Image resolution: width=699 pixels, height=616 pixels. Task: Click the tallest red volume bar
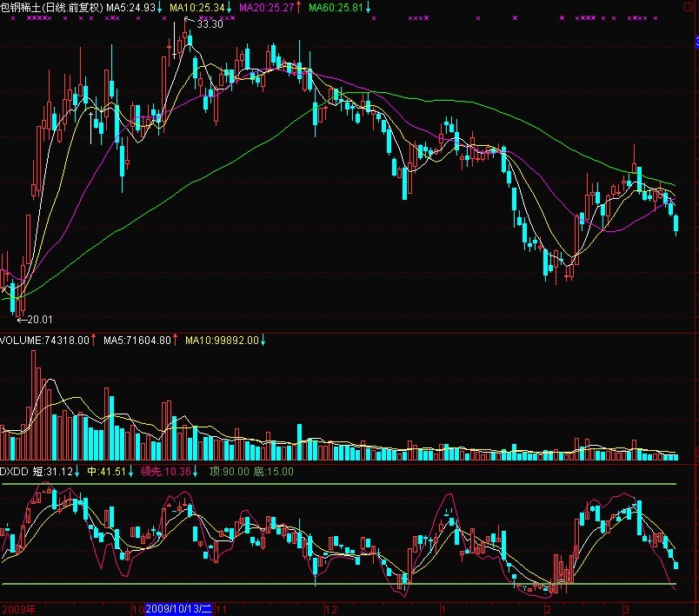tap(33, 406)
